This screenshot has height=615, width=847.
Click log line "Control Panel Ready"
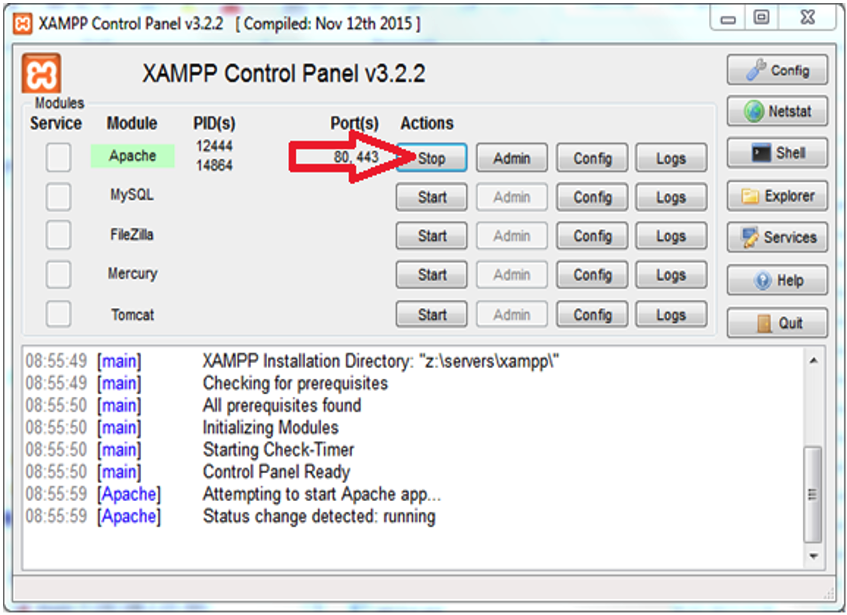pyautogui.click(x=277, y=472)
